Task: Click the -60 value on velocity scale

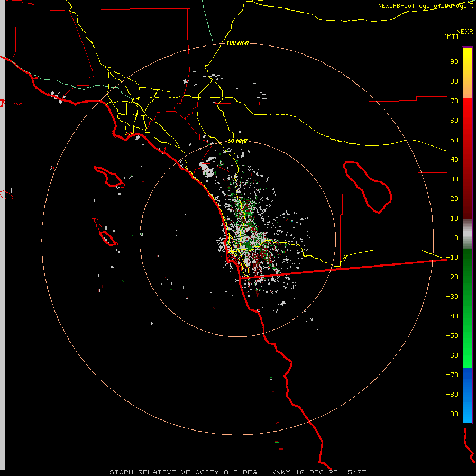Action: click(452, 355)
